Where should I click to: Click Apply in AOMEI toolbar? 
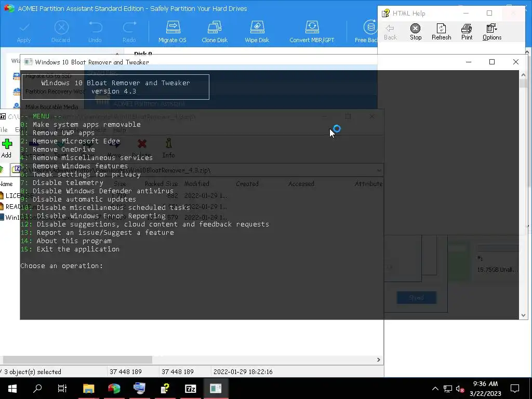point(24,32)
